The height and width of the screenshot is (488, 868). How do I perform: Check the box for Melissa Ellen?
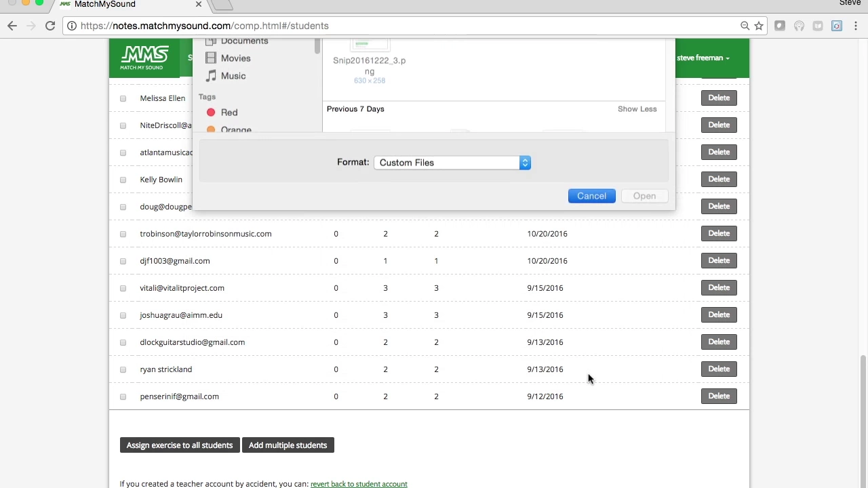(123, 98)
